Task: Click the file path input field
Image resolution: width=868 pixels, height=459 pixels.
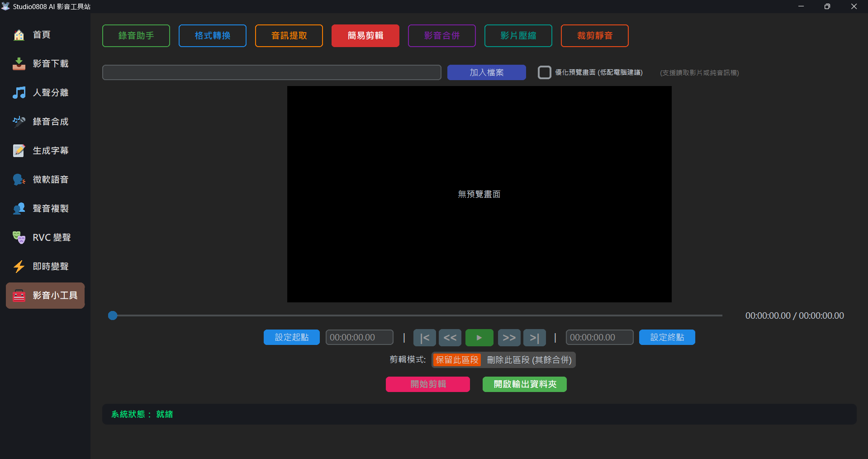Action: point(272,72)
